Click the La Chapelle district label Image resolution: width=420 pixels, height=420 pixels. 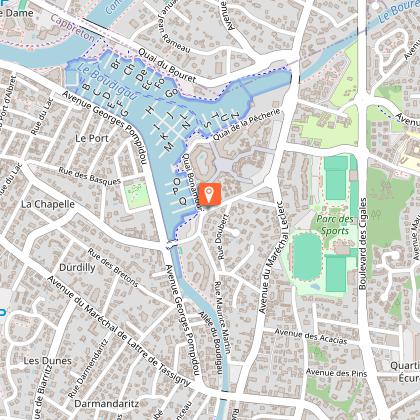tap(48, 204)
